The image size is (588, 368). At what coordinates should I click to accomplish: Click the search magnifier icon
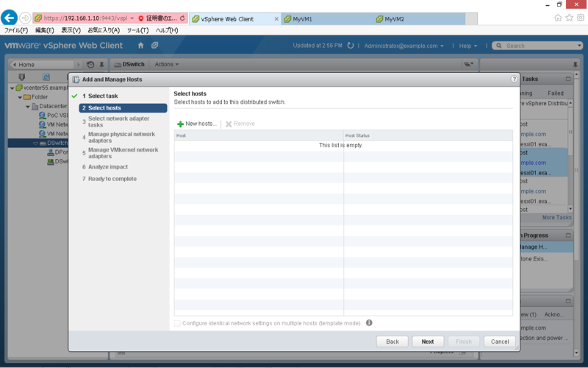[x=499, y=46]
